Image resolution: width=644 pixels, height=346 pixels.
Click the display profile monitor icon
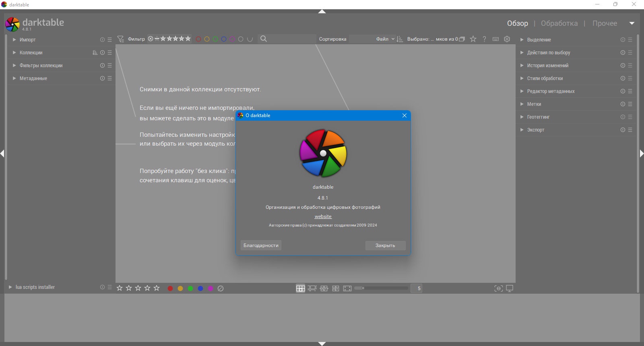tap(510, 288)
